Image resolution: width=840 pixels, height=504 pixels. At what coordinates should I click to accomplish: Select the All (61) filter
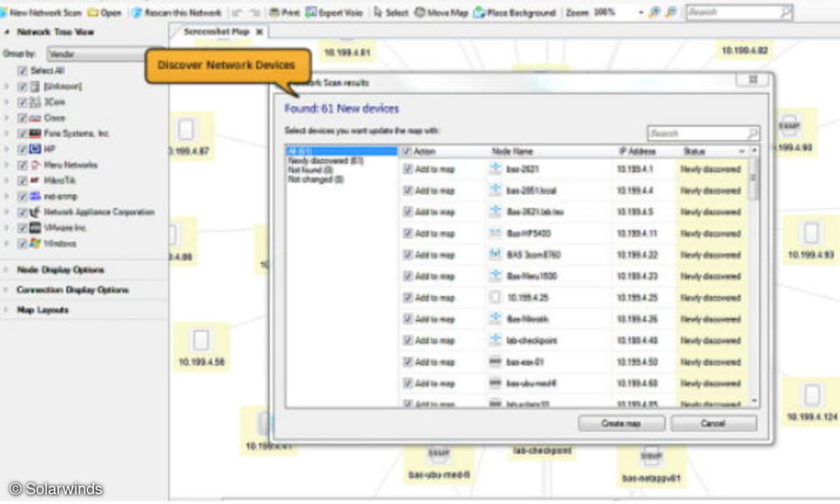342,151
